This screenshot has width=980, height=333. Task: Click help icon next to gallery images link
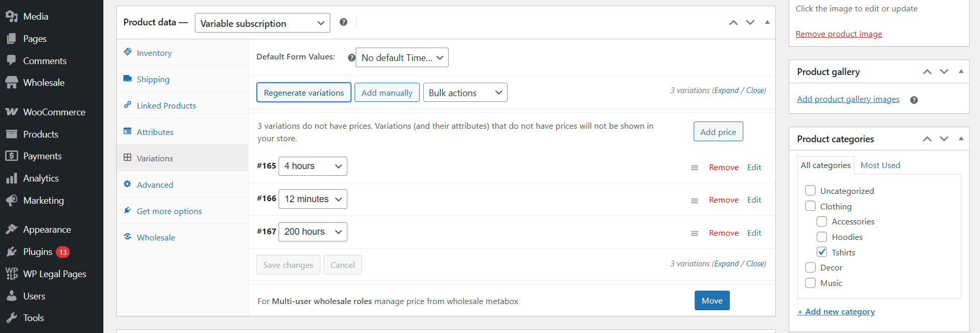[914, 100]
